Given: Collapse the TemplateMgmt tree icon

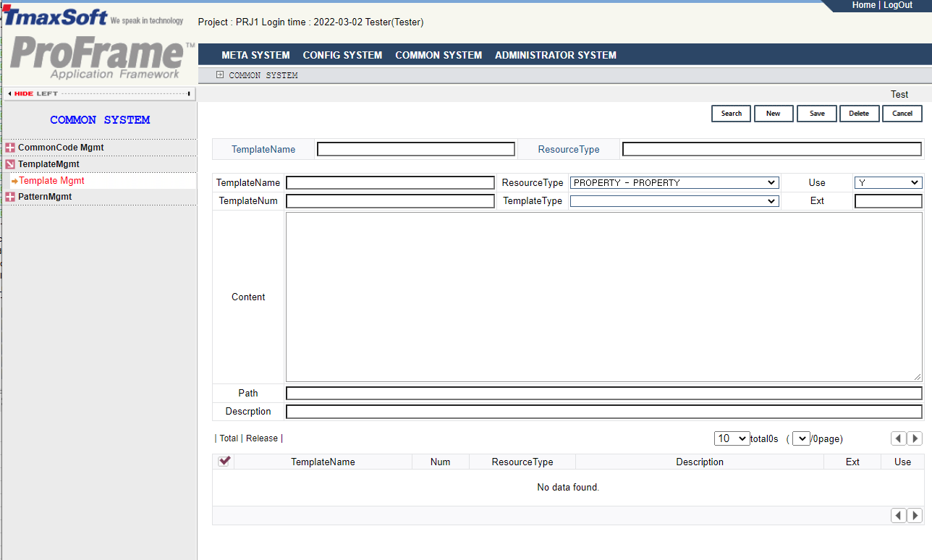Looking at the screenshot, I should (10, 164).
